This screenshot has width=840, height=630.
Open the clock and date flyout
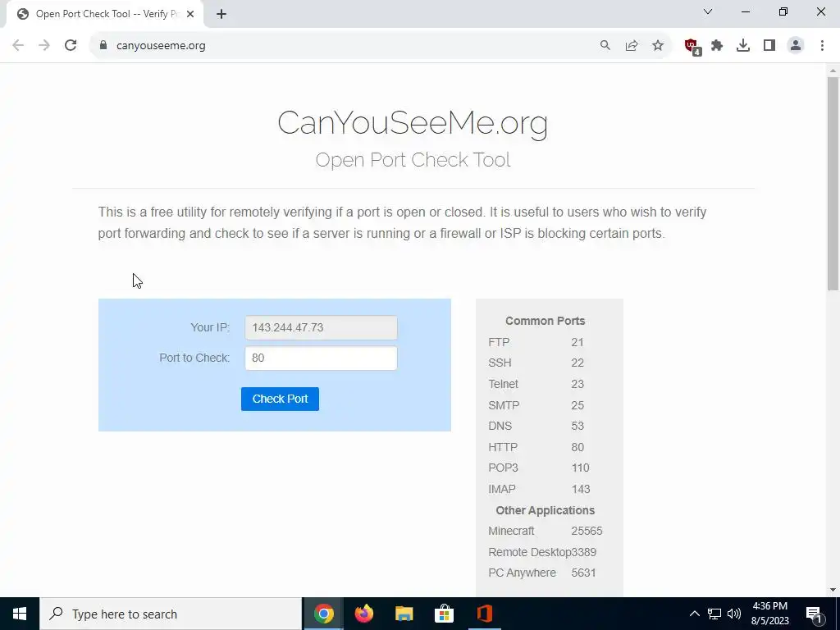(x=769, y=614)
